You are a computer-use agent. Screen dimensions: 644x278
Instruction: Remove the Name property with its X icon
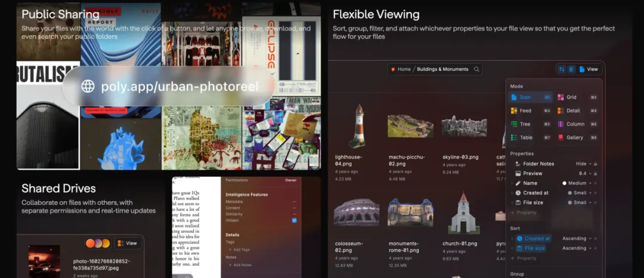coord(595,183)
